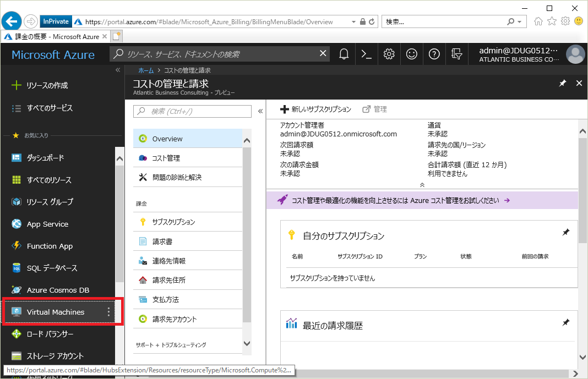
Task: Open 支払方法 menu item
Action: click(188, 300)
